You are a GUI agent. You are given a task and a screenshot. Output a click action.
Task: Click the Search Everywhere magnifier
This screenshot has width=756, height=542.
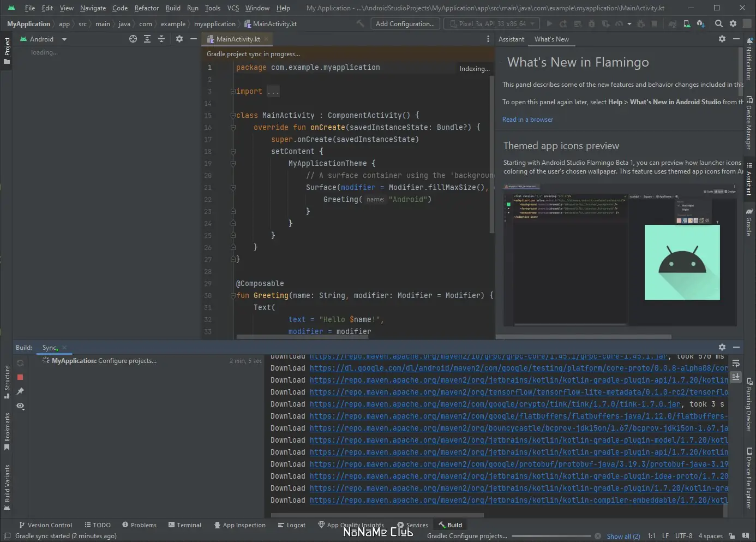click(x=719, y=24)
